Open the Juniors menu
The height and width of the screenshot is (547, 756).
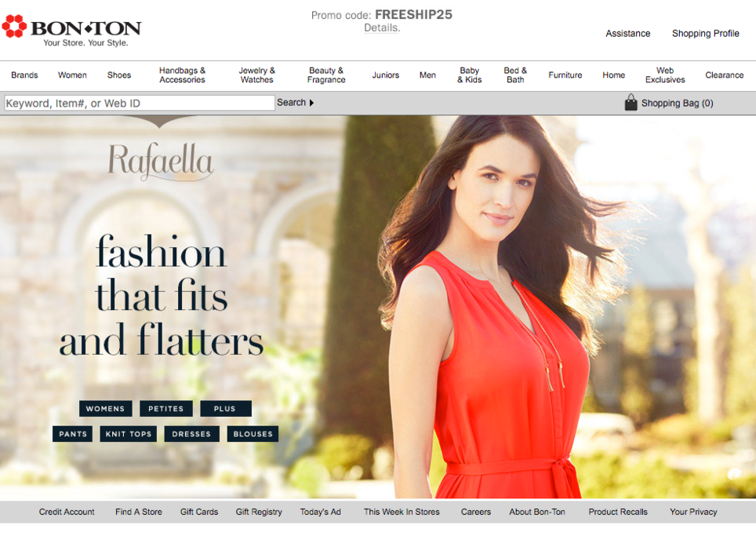385,75
